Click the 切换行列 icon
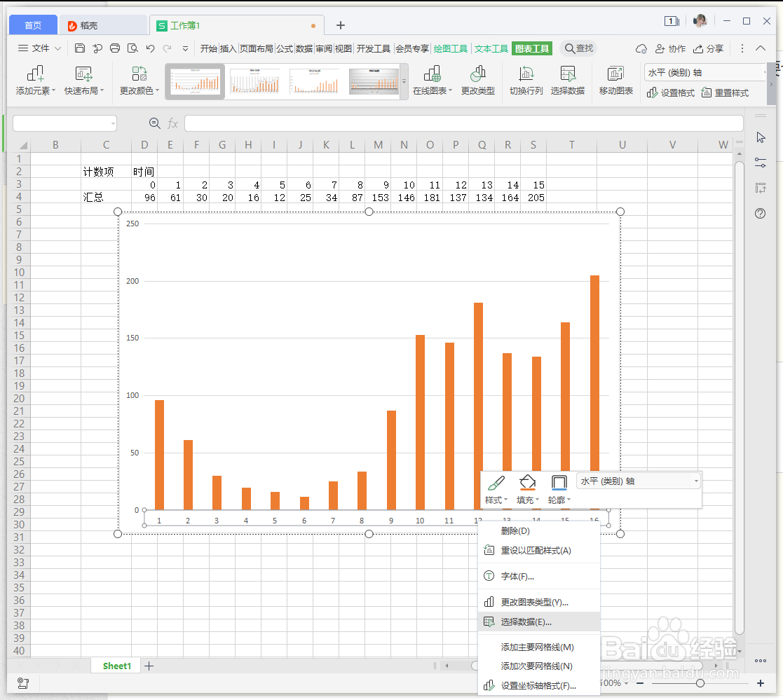The width and height of the screenshot is (783, 700). coord(526,81)
